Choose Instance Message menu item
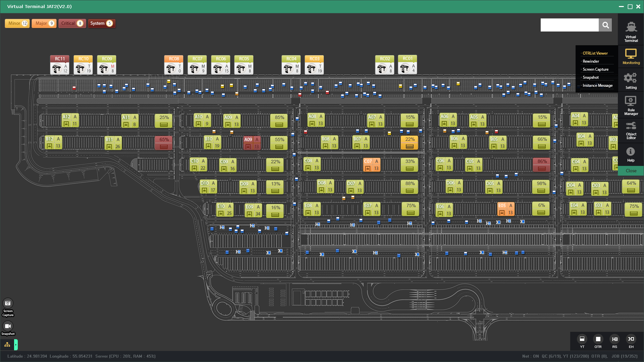644x362 pixels. (597, 85)
